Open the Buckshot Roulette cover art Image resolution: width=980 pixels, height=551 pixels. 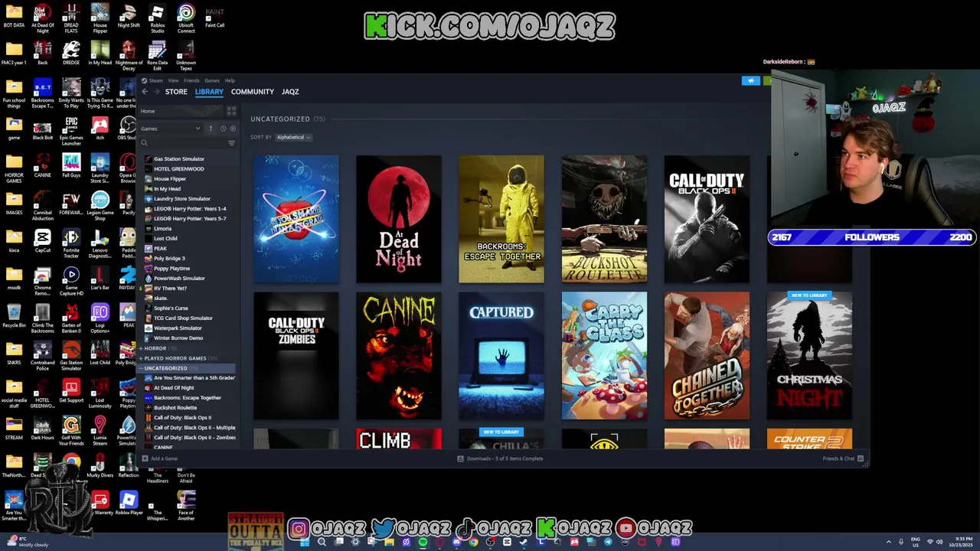click(604, 220)
